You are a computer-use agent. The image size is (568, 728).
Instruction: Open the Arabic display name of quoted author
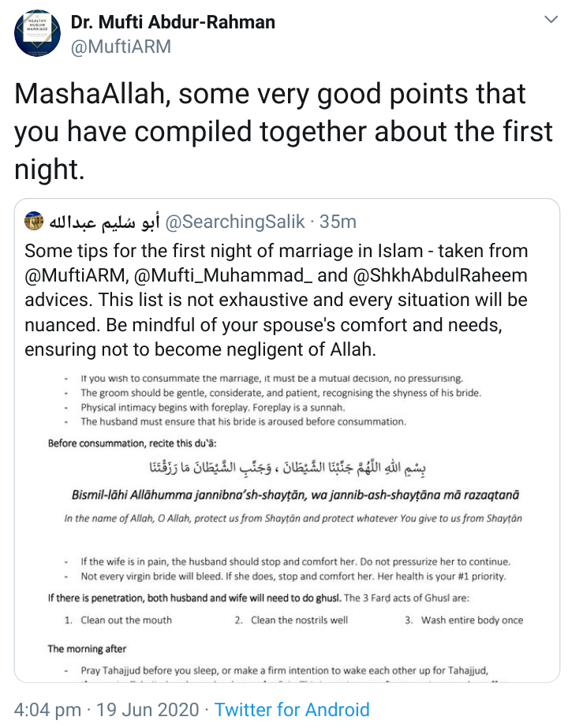[104, 222]
